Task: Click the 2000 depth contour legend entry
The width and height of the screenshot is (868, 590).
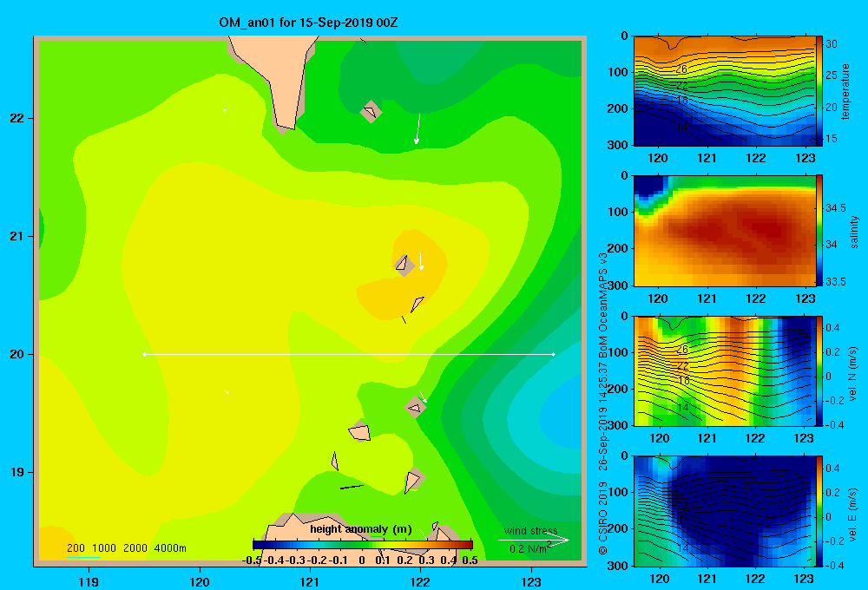Action: click(135, 548)
